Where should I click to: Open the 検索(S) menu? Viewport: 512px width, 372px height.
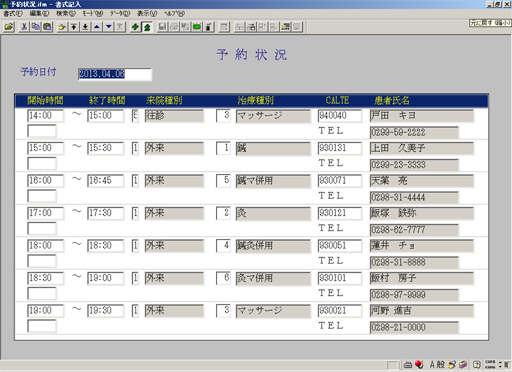(66, 14)
